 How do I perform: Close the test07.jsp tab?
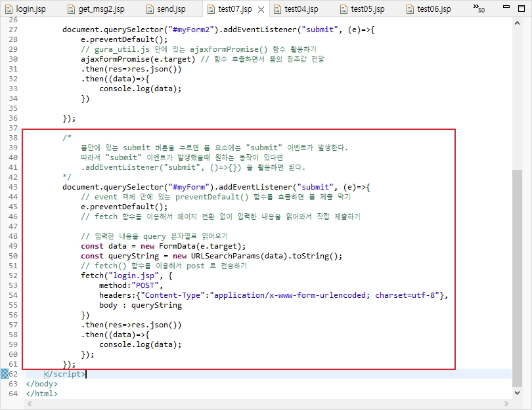pyautogui.click(x=261, y=9)
